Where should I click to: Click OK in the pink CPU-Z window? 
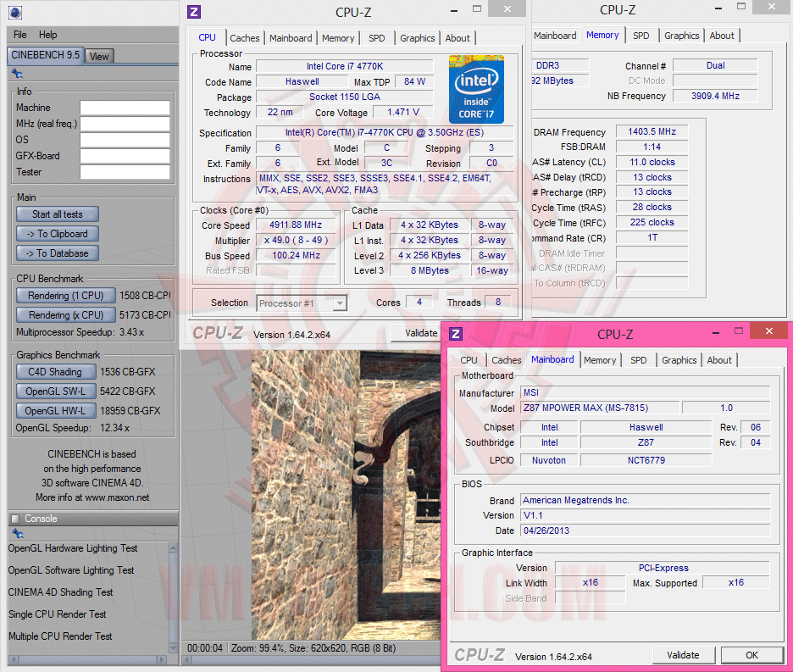coord(751,655)
